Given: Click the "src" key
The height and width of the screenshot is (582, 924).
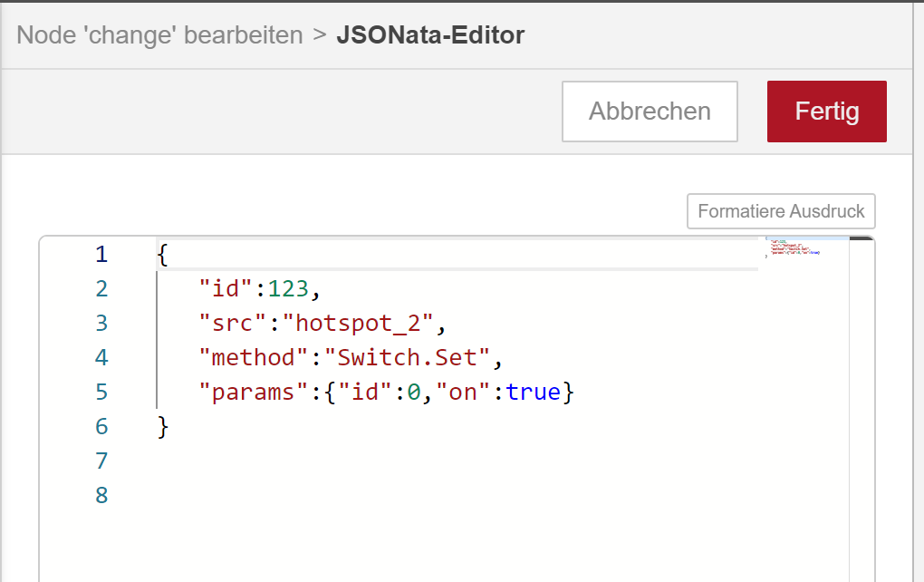Looking at the screenshot, I should 233,323.
